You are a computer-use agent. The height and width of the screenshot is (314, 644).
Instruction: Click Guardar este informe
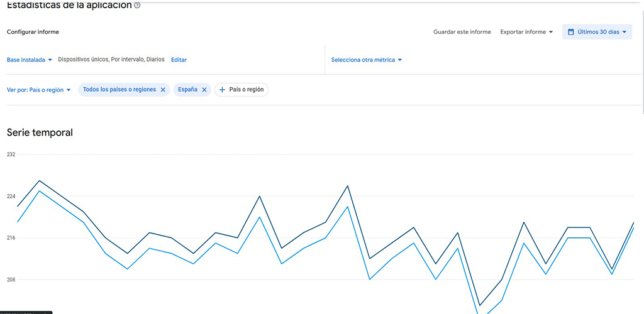[x=462, y=32]
